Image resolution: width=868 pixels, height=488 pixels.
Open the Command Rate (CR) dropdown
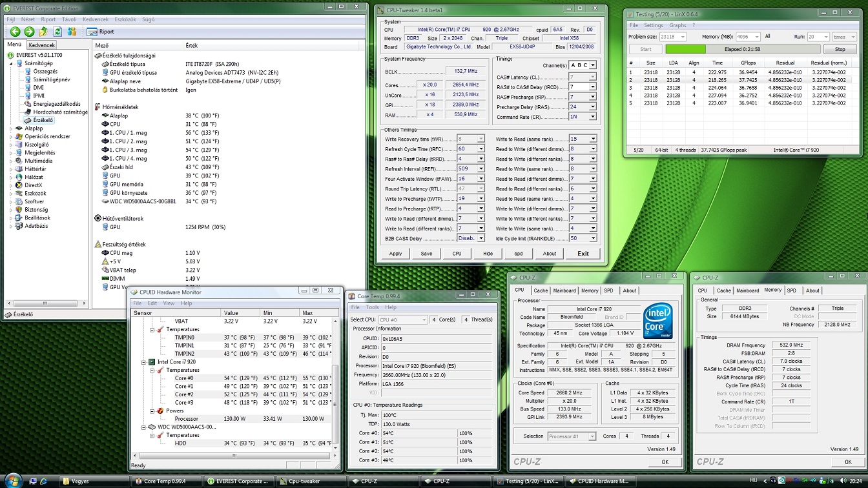[x=592, y=117]
